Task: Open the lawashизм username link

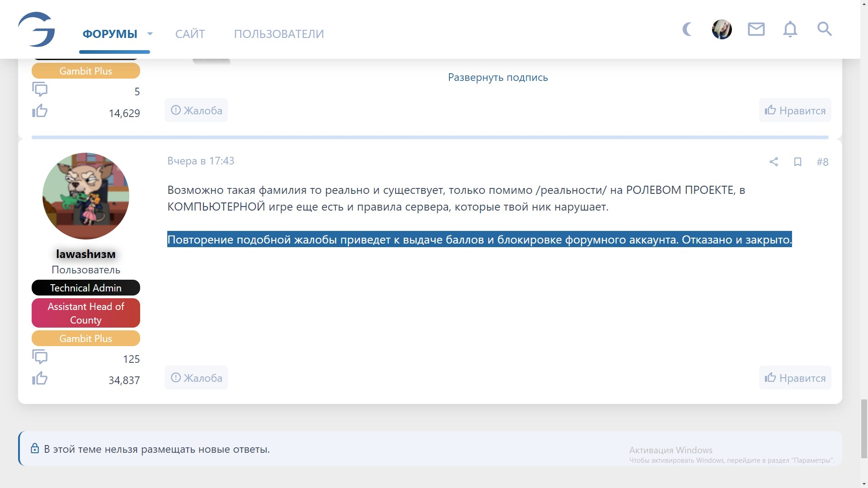Action: 86,254
